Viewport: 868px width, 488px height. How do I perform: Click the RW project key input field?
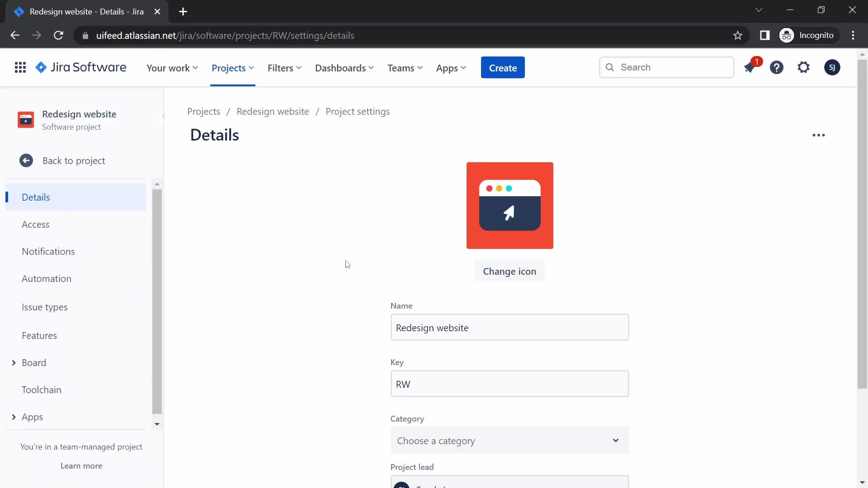(x=509, y=384)
